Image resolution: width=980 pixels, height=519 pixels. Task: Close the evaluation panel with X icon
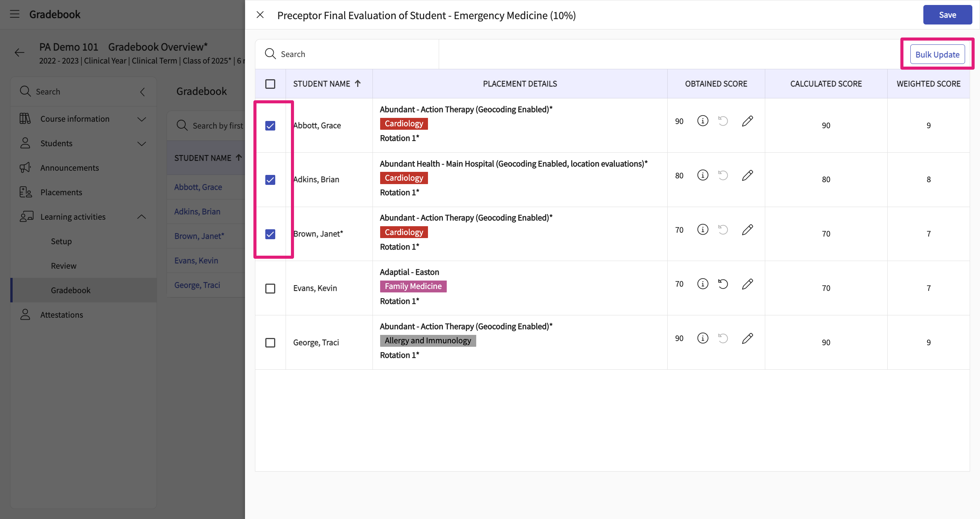pyautogui.click(x=260, y=15)
